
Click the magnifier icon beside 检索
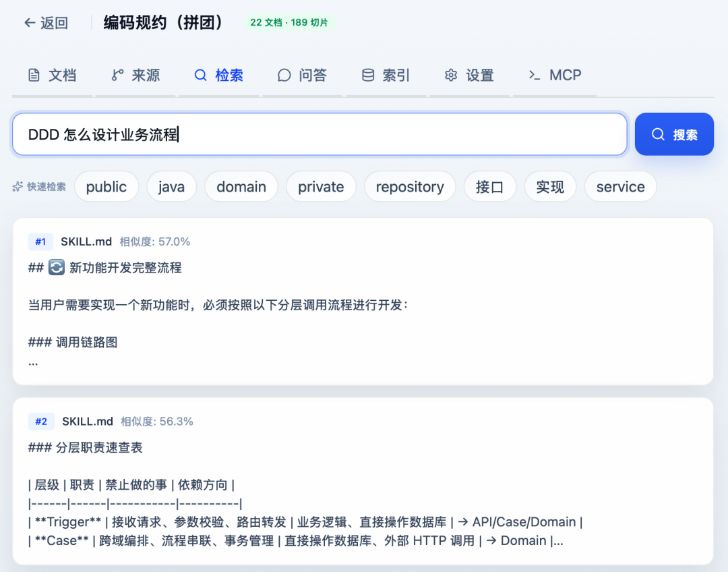pos(201,76)
